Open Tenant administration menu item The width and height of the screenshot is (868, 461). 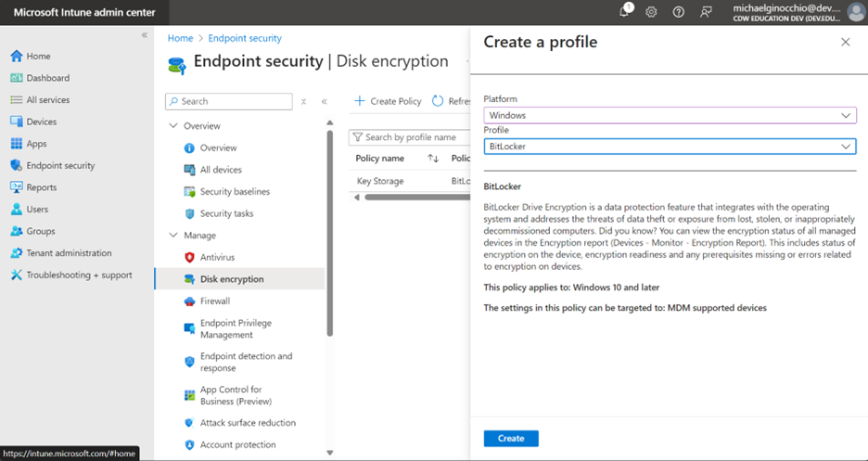tap(69, 253)
